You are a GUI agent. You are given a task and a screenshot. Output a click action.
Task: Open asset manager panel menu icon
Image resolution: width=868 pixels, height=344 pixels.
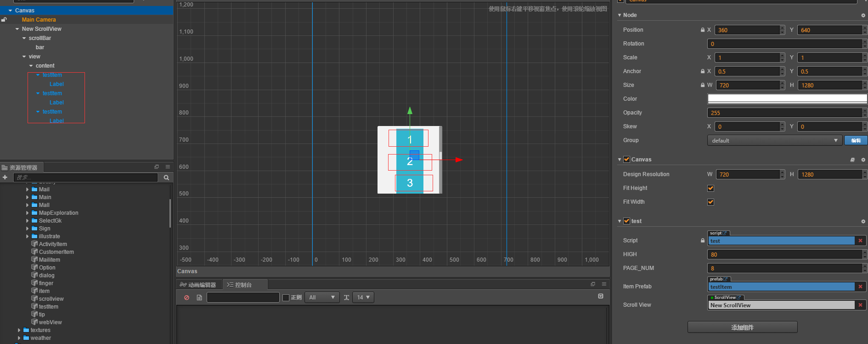[168, 167]
